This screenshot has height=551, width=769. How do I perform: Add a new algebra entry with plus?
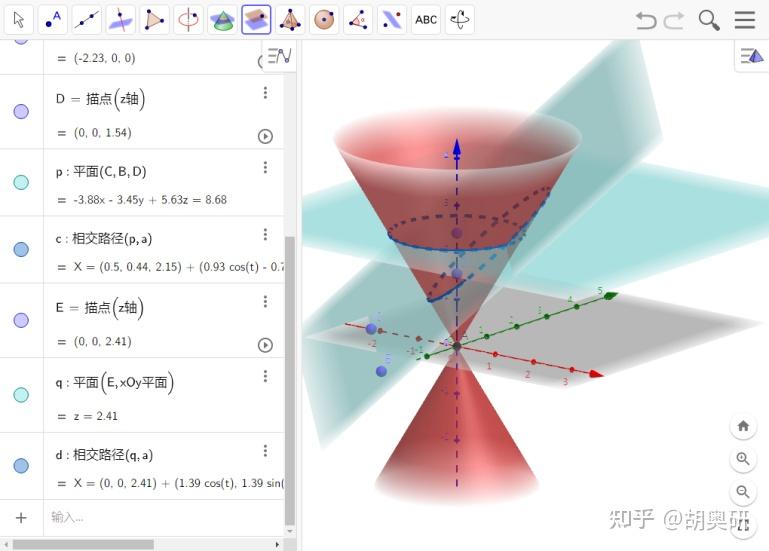[x=21, y=518]
